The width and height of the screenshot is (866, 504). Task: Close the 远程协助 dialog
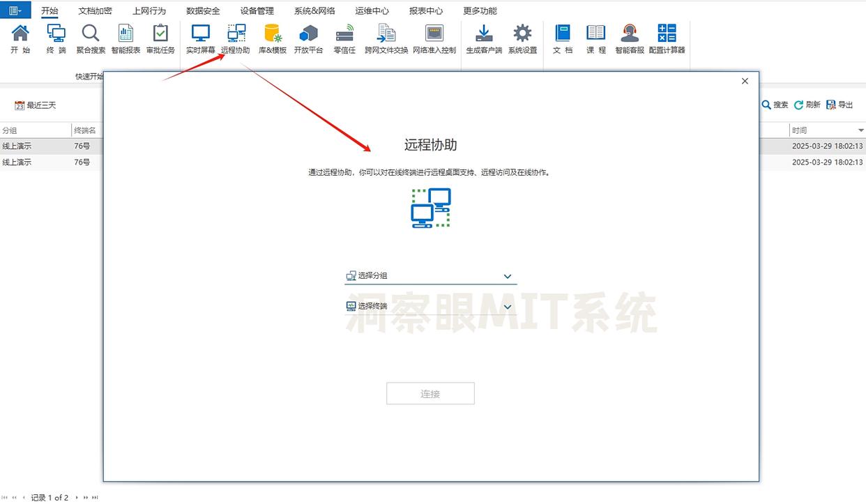tap(745, 81)
